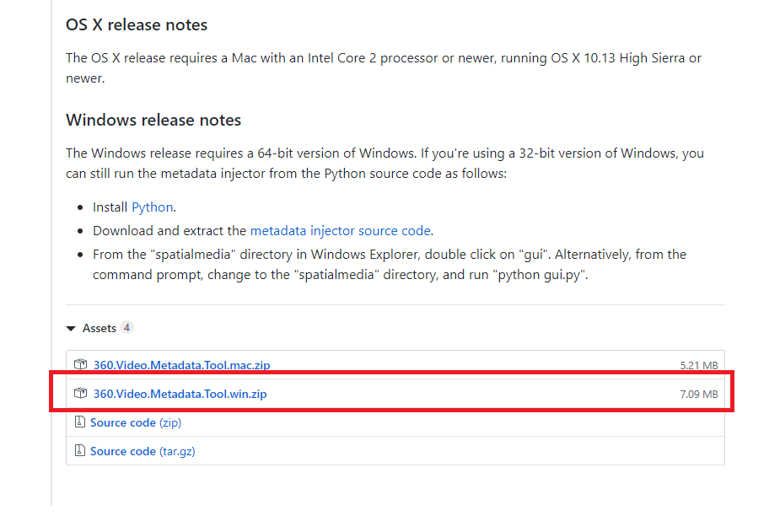This screenshot has height=532, width=780.
Task: Click the Assets section label
Action: coord(99,328)
